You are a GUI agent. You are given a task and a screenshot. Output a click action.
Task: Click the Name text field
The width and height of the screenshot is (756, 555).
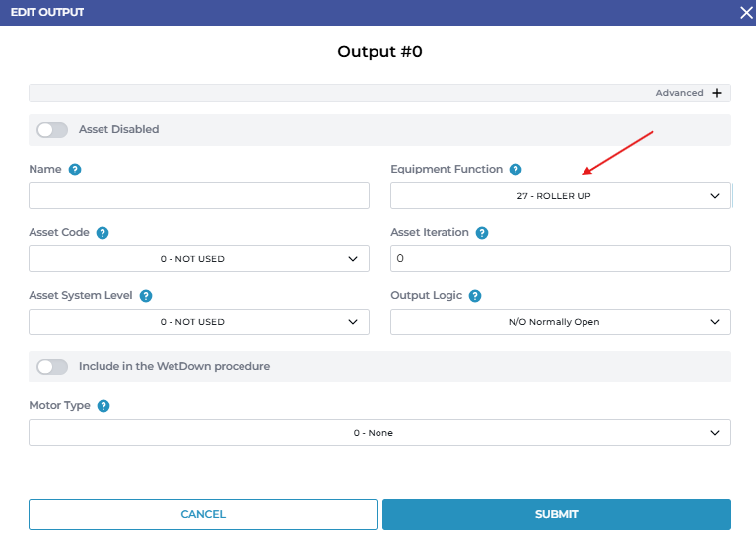(x=198, y=195)
